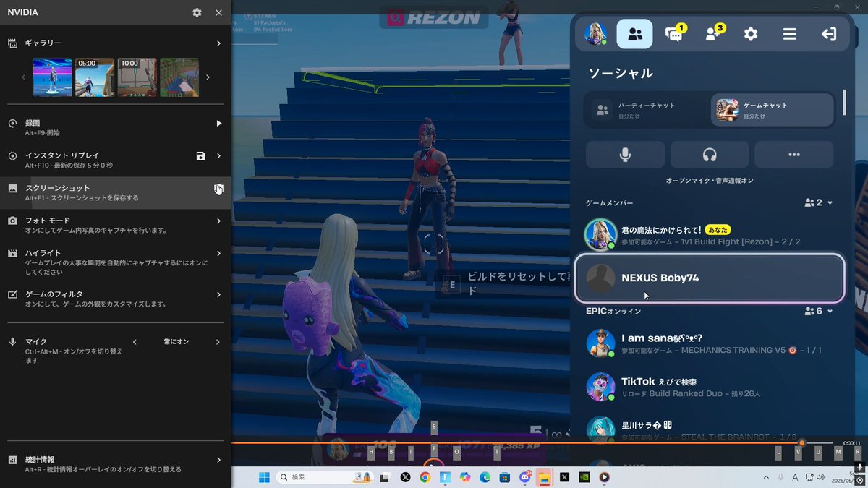The image size is (868, 488).
Task: Click the インスタント リプレイ icon
Action: pyautogui.click(x=12, y=156)
